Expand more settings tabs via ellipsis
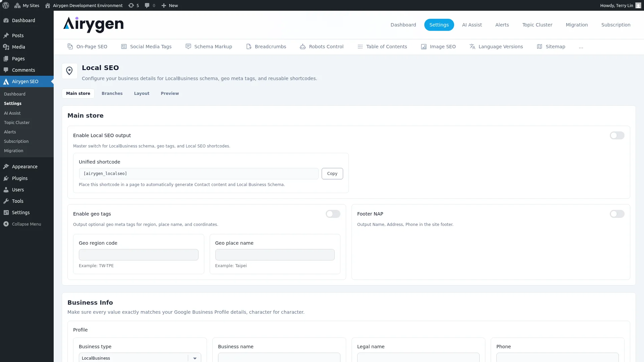This screenshot has height=362, width=644. [581, 47]
